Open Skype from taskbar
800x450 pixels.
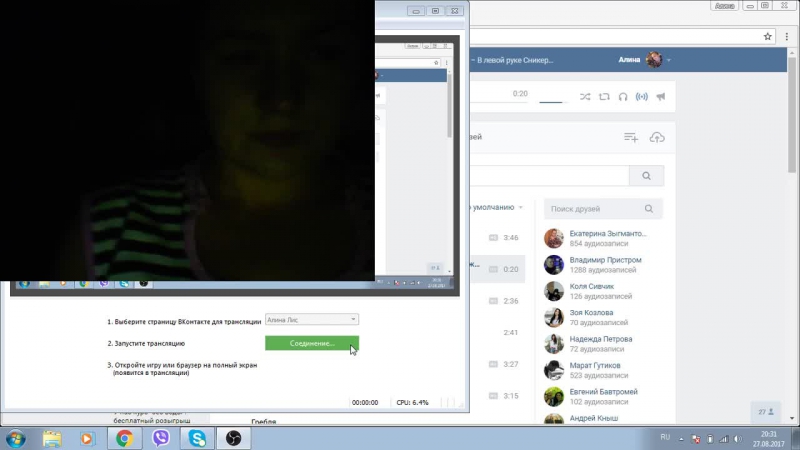[x=197, y=438]
